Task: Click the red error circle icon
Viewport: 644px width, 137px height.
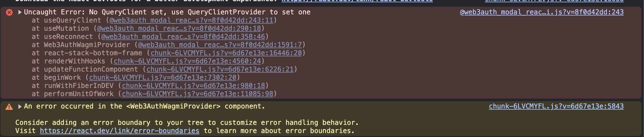Action: [9, 12]
